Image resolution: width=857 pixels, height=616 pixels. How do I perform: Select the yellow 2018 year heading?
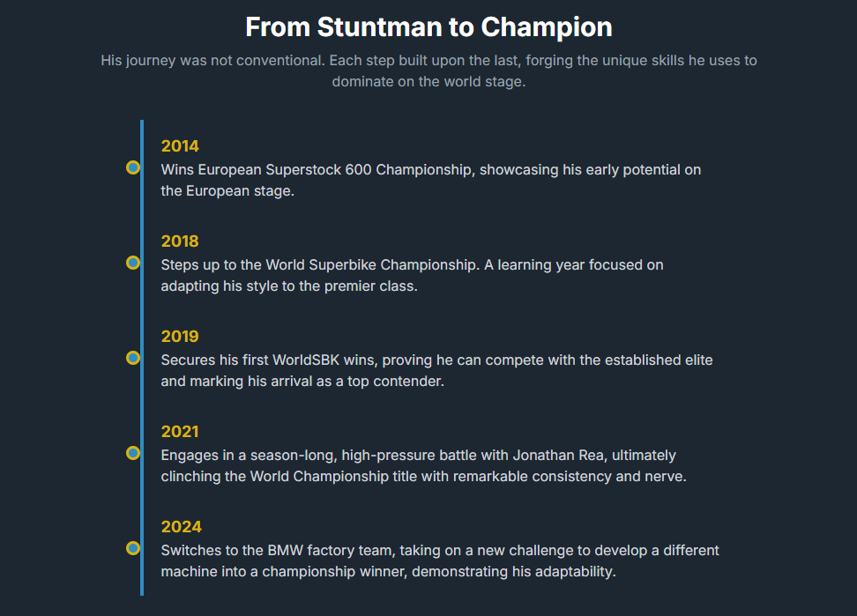pyautogui.click(x=180, y=241)
